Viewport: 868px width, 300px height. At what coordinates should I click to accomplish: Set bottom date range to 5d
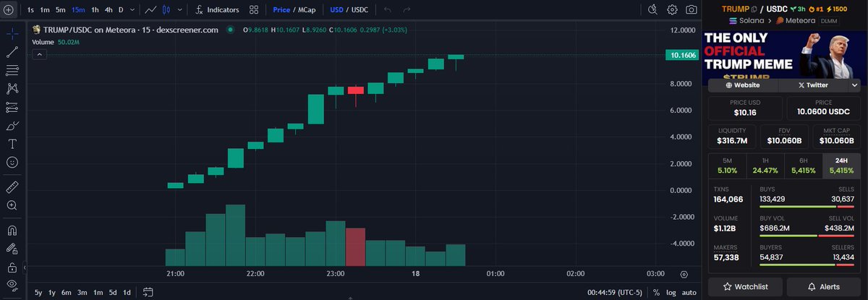(113, 292)
